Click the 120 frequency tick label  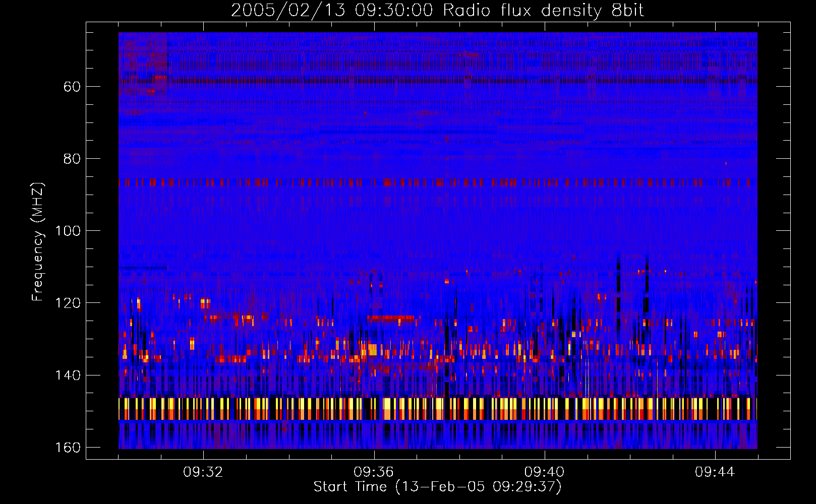[x=68, y=303]
